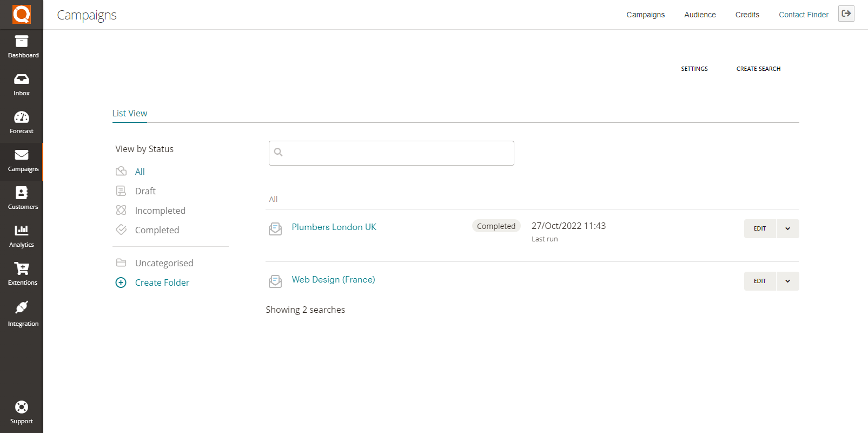The height and width of the screenshot is (433, 868).
Task: Filter searches by Draft status
Action: pos(144,191)
